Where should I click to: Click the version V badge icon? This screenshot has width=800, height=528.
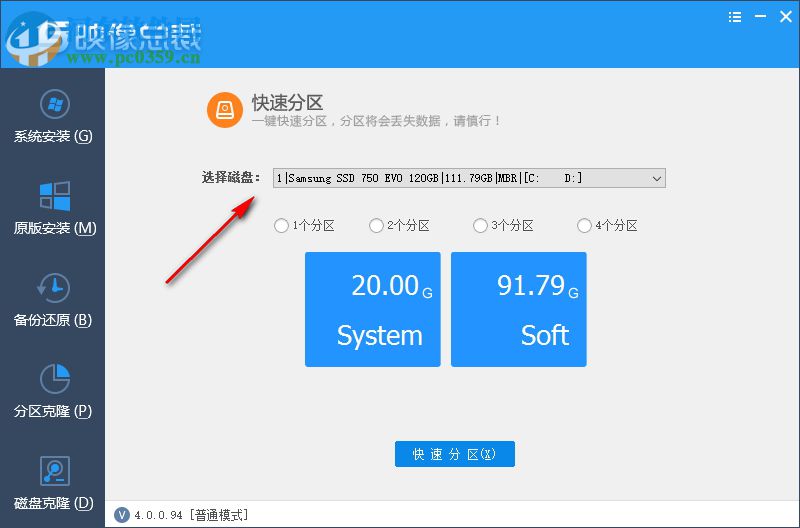[122, 515]
